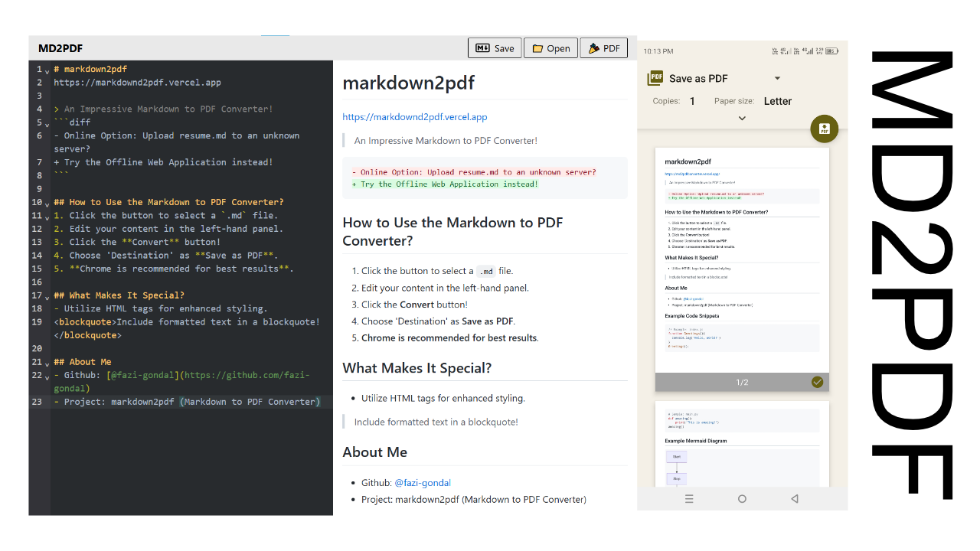Select the second page preview thumbnail
The image size is (980, 551).
coord(742,444)
